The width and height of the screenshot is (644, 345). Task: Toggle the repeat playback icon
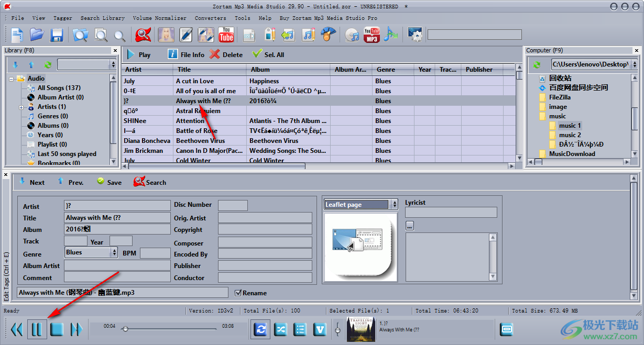click(260, 329)
